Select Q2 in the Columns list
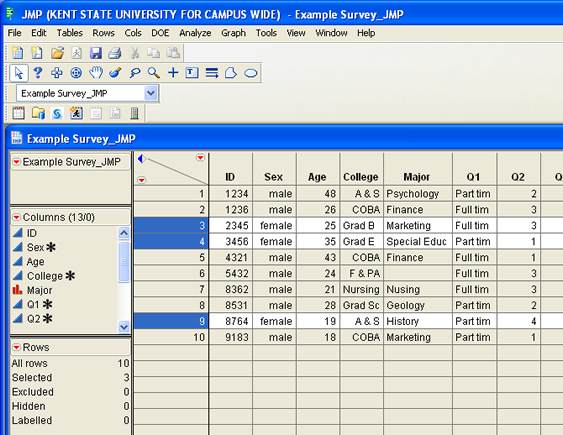 coord(34,318)
